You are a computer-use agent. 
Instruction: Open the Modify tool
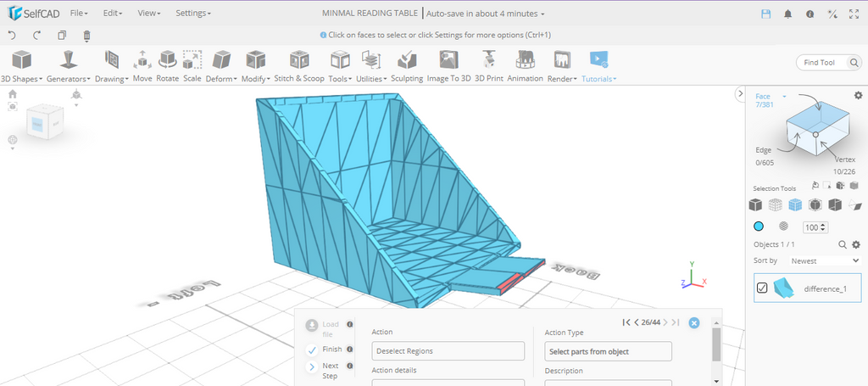256,66
